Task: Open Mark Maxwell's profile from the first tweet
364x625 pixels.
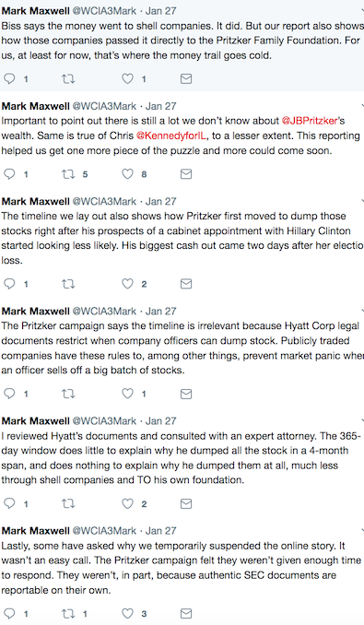Action: (x=35, y=11)
